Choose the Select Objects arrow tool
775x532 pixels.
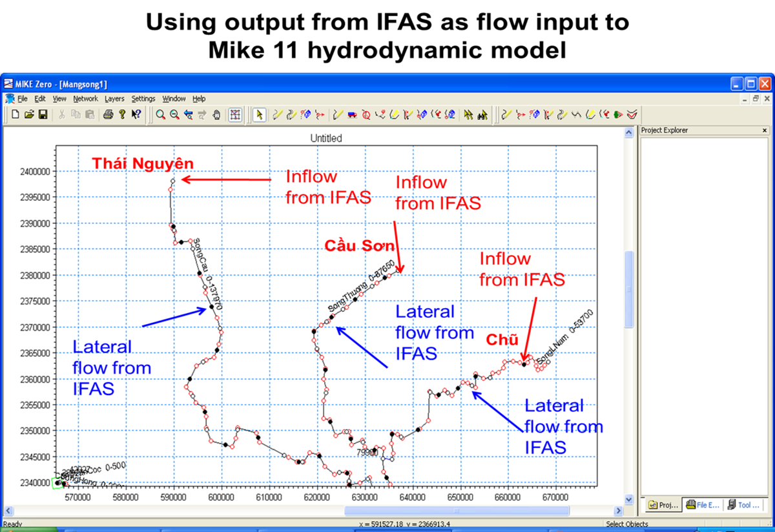point(258,114)
